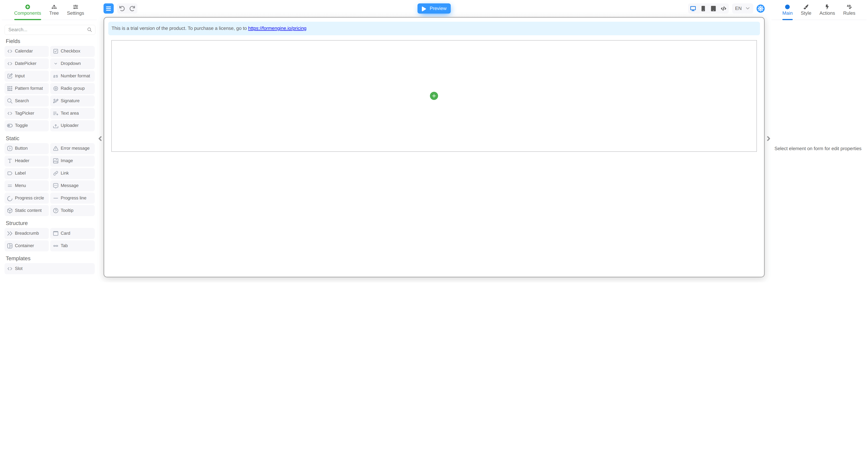Click the Uploader field icon

coord(56,125)
